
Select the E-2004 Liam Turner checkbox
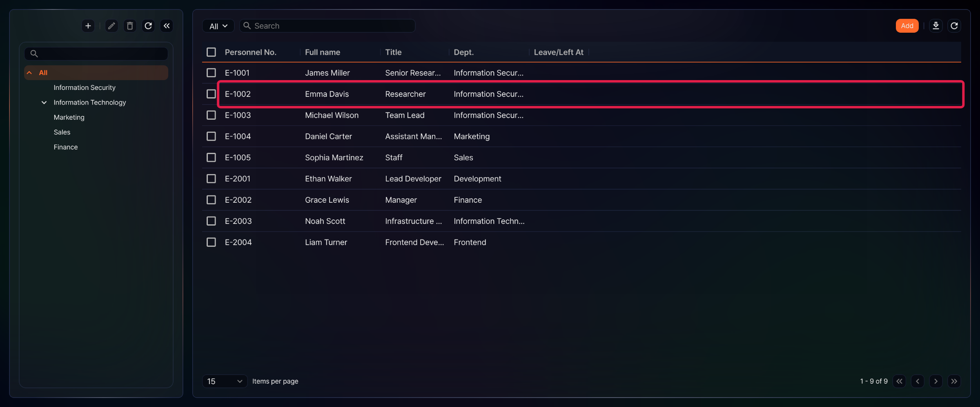(211, 242)
